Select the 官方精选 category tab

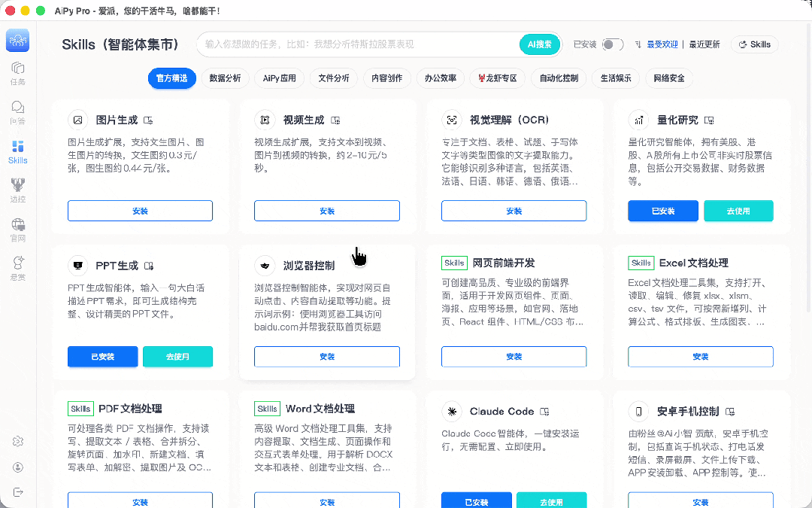(172, 78)
